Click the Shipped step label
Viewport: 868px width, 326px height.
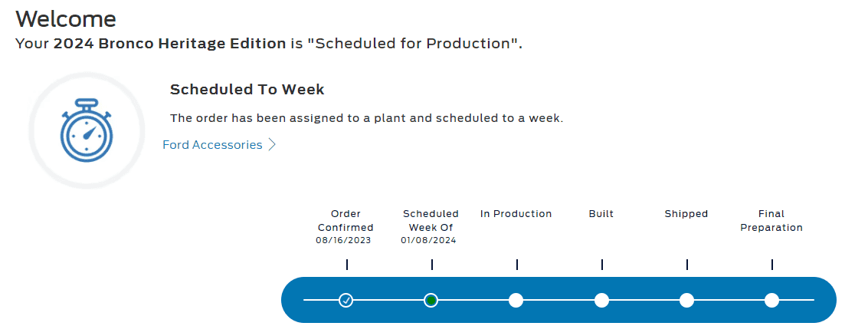point(686,214)
